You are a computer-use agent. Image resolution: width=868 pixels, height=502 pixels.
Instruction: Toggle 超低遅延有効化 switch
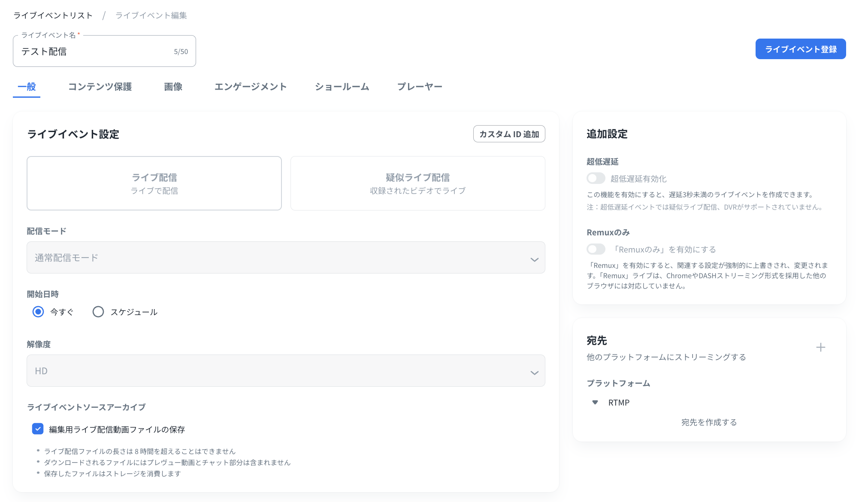coord(596,178)
